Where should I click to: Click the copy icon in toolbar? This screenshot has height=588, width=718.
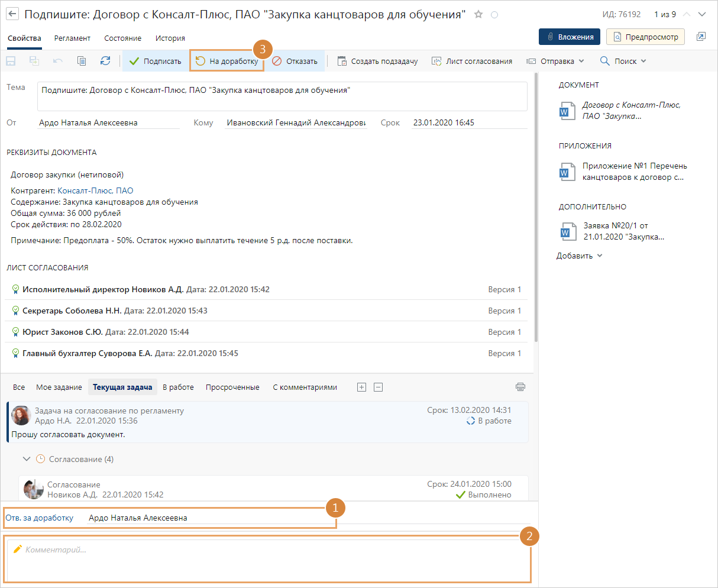[x=82, y=61]
